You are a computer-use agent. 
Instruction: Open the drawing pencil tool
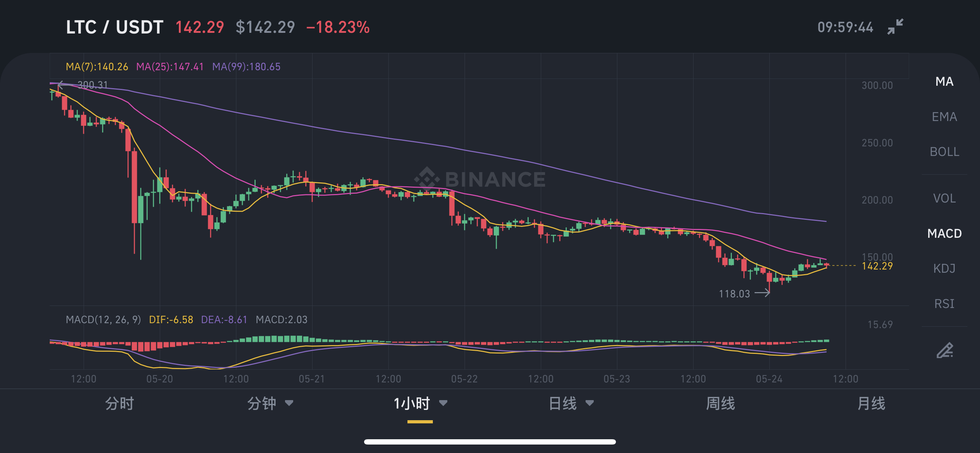pyautogui.click(x=945, y=350)
